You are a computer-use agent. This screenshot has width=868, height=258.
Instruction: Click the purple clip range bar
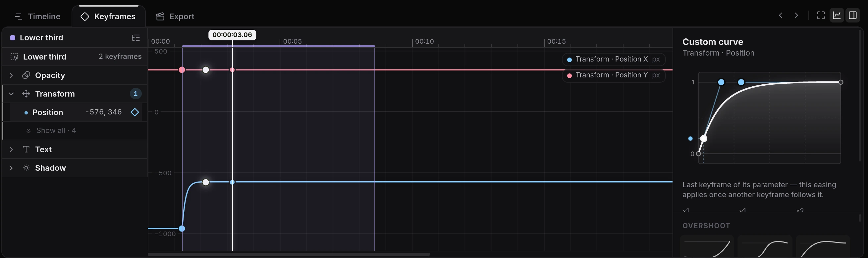[278, 46]
